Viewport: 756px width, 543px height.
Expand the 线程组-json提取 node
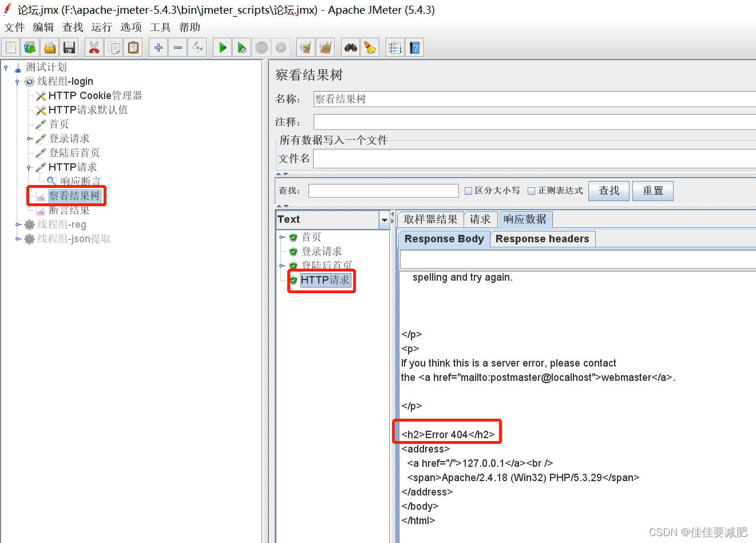tap(18, 239)
